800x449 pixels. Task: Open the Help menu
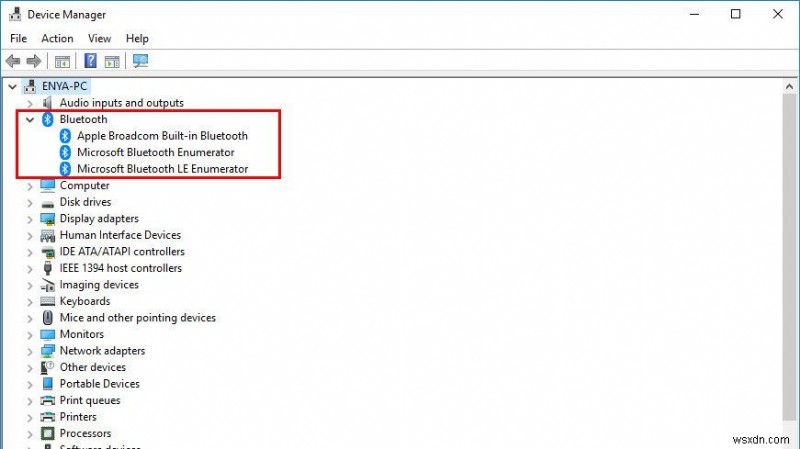tap(137, 38)
